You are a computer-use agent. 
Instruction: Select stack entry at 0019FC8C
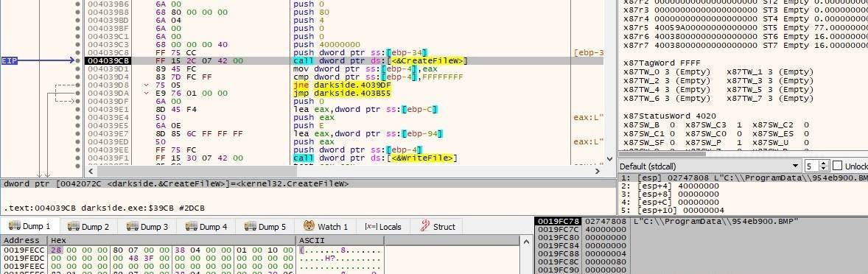coord(701,261)
